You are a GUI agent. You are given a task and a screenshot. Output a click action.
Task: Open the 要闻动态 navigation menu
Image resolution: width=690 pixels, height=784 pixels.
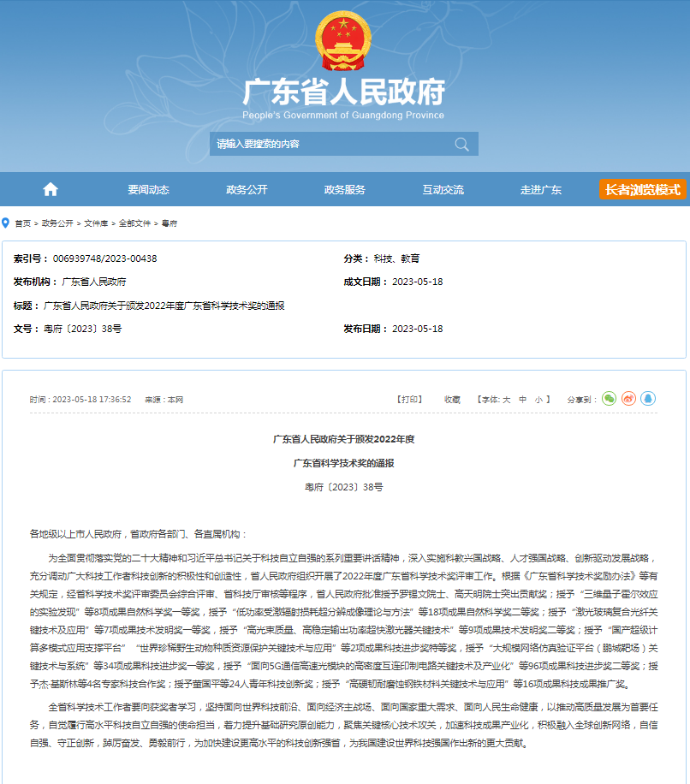tap(148, 190)
